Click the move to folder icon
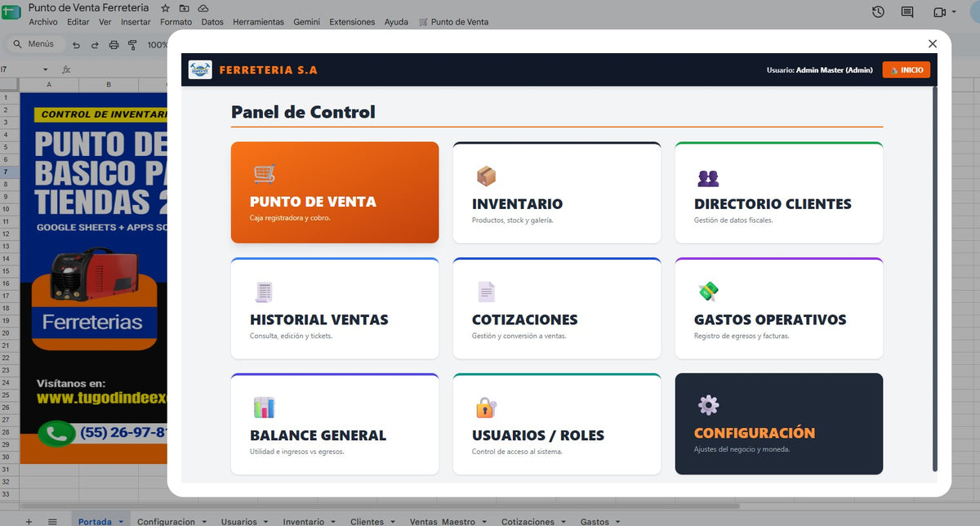Image resolution: width=980 pixels, height=526 pixels. pyautogui.click(x=185, y=7)
